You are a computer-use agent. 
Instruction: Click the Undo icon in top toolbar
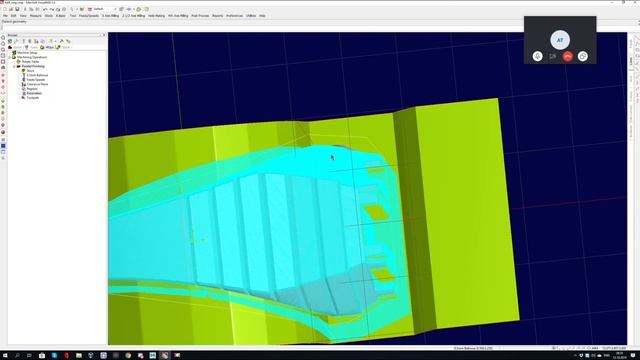45,9
